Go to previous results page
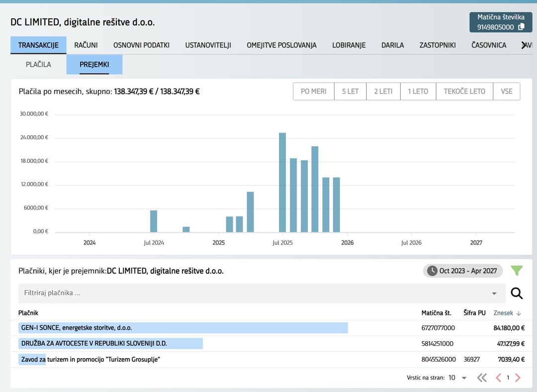 [498, 378]
